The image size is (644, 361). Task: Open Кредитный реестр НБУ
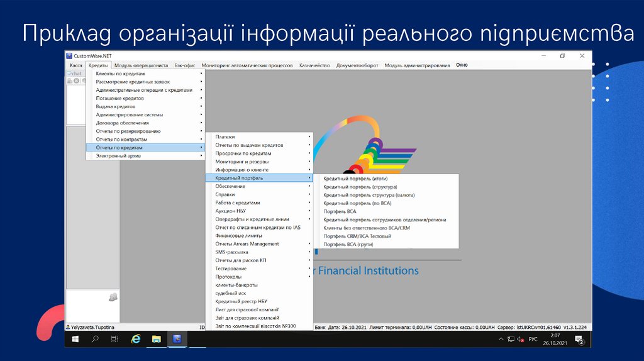259,301
